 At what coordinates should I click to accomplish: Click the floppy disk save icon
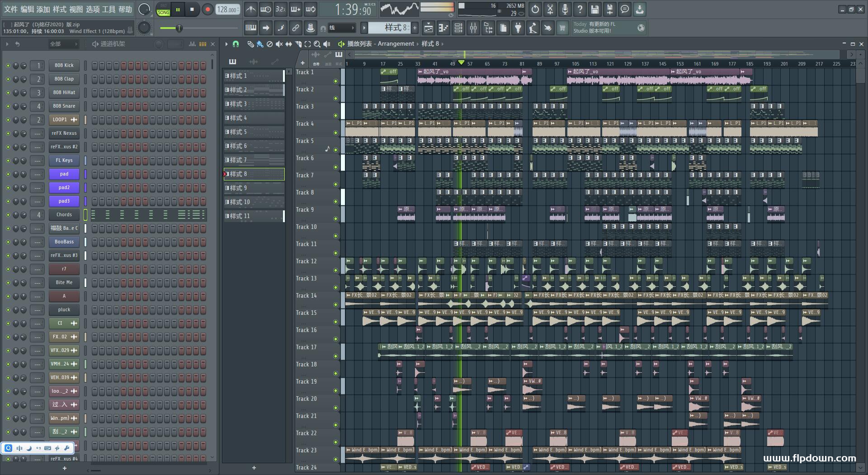pos(595,9)
